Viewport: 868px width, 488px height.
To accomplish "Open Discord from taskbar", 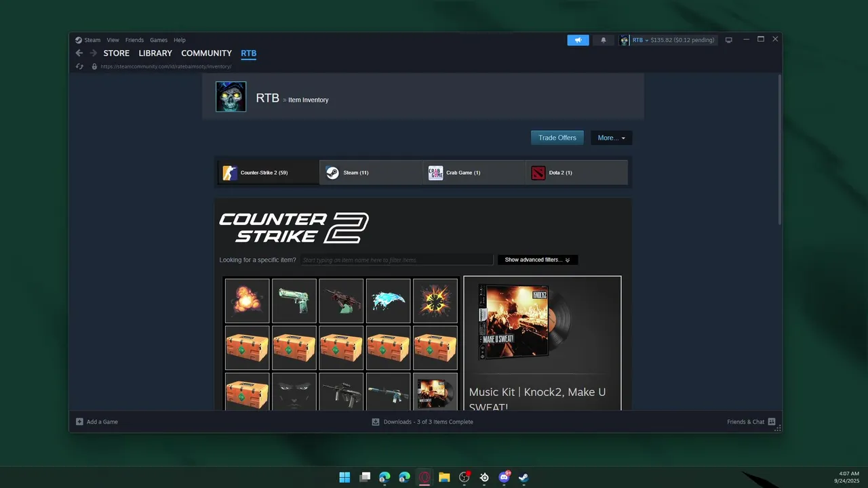I will [504, 477].
